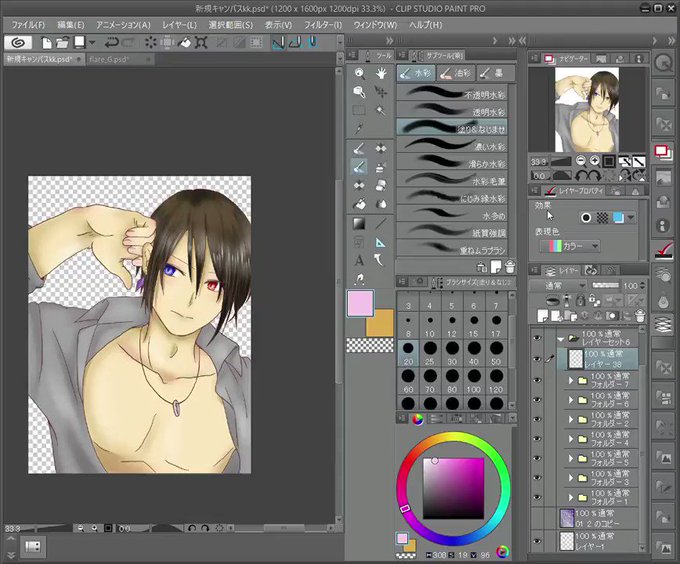The image size is (680, 564).
Task: Select the Text tool A icon
Action: pos(359,261)
